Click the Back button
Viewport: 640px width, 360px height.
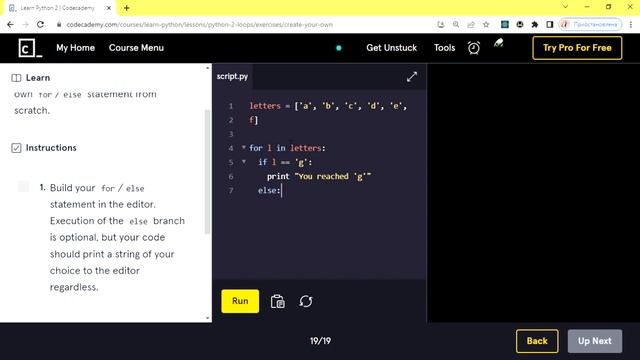[537, 341]
